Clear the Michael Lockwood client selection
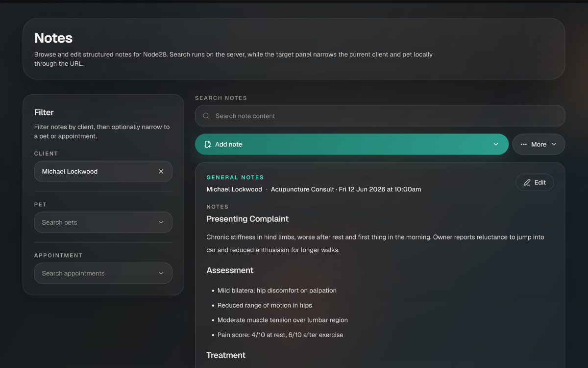This screenshot has height=368, width=588. coord(161,171)
